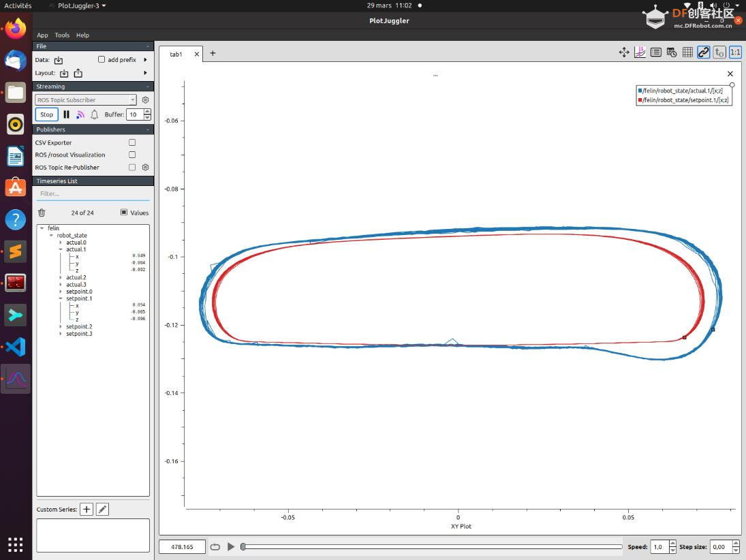
Task: Open the PlotJuggler-3 app menu in top bar
Action: click(x=78, y=5)
